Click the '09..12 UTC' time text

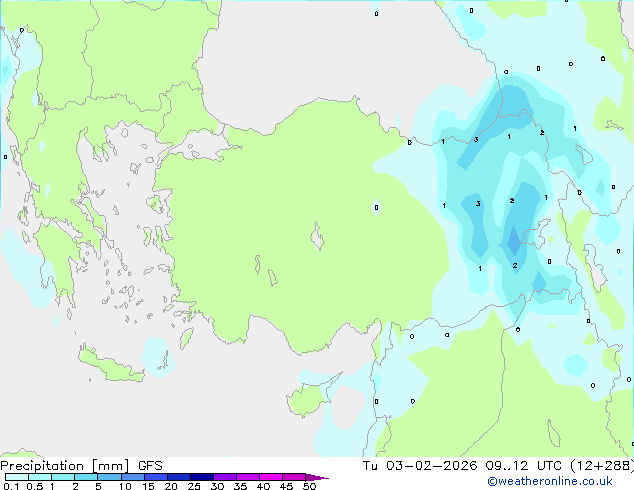coord(524,466)
